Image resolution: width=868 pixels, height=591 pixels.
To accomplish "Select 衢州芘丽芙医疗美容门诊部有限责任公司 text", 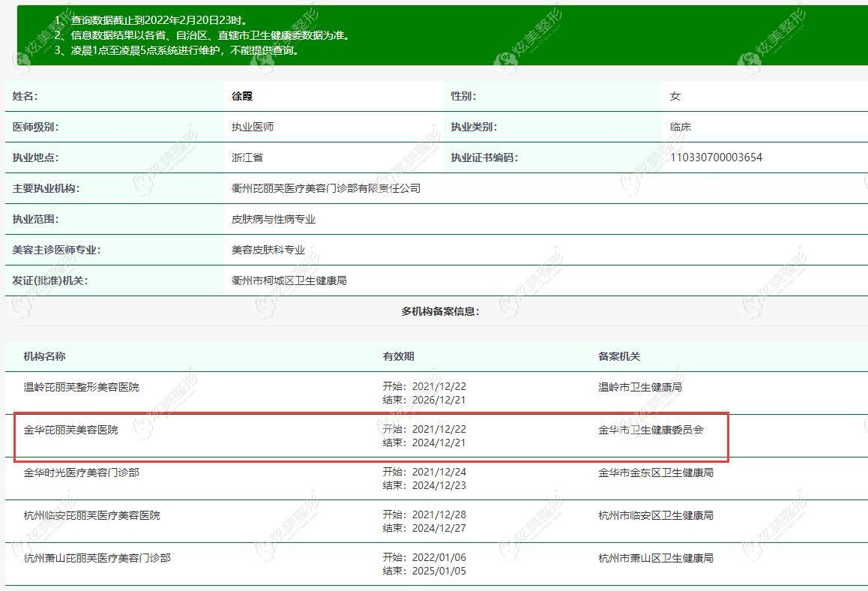I will [x=326, y=188].
